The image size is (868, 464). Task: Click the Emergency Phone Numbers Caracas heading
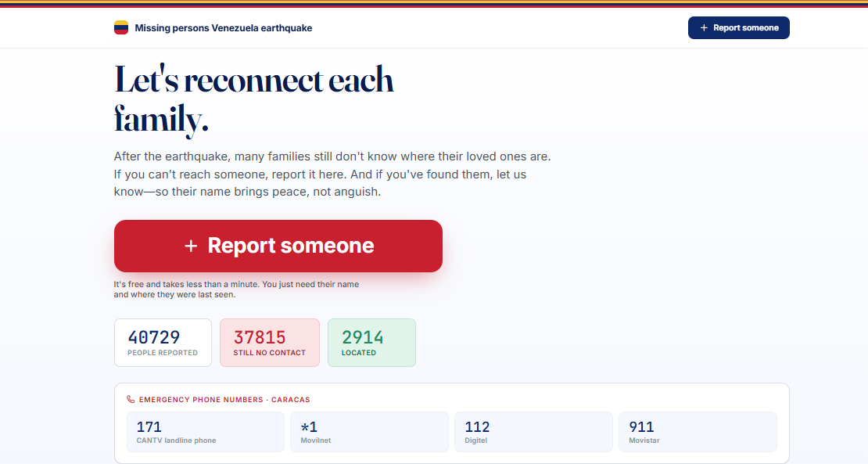pos(224,399)
